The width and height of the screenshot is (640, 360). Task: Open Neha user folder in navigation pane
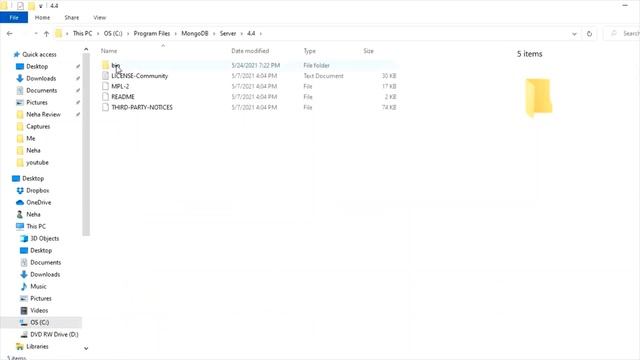(x=33, y=214)
